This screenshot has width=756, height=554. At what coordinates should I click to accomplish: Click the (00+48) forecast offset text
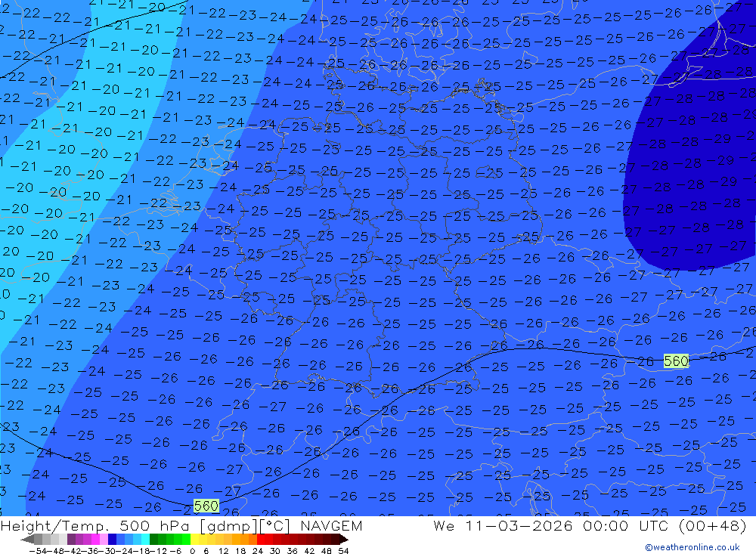point(713,525)
